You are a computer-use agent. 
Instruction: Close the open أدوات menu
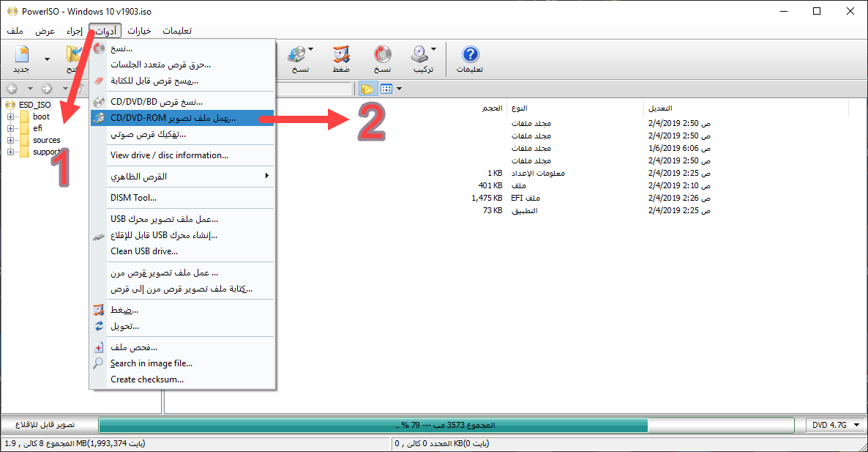105,31
